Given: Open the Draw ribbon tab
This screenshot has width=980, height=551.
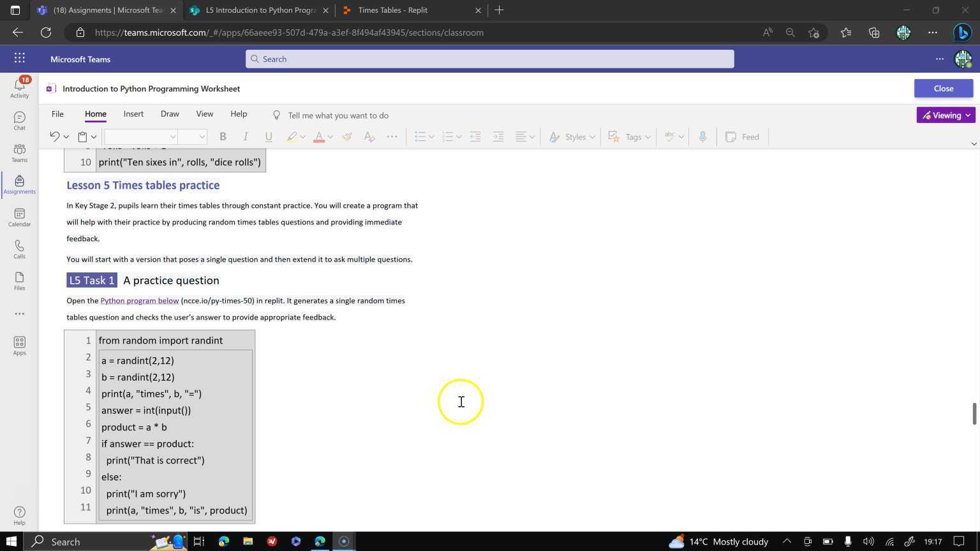Looking at the screenshot, I should tap(170, 114).
